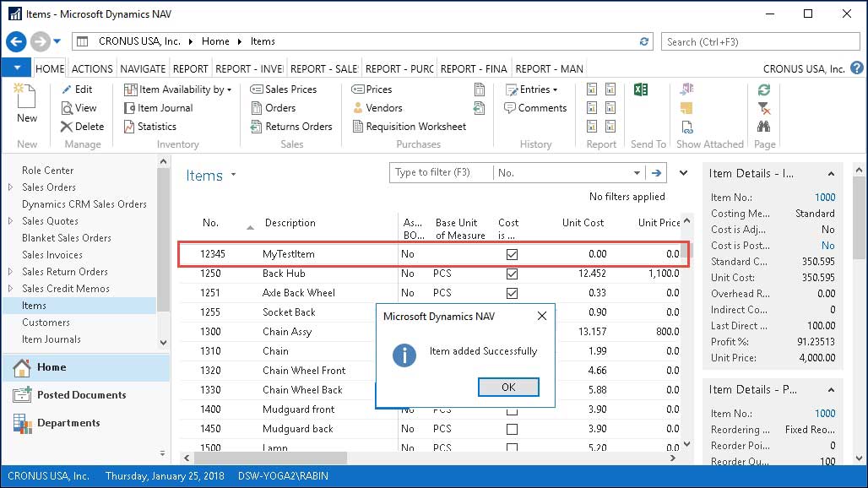Toggle the checkbox in the Mudguard back row
This screenshot has height=488, width=868.
pos(512,429)
